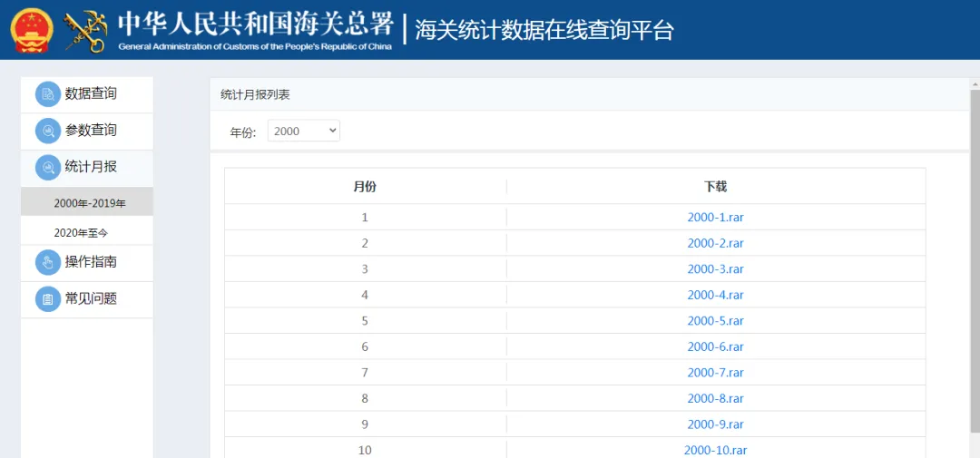Select the 2000年-2019年 submenu entry
This screenshot has height=458, width=980.
pos(87,202)
